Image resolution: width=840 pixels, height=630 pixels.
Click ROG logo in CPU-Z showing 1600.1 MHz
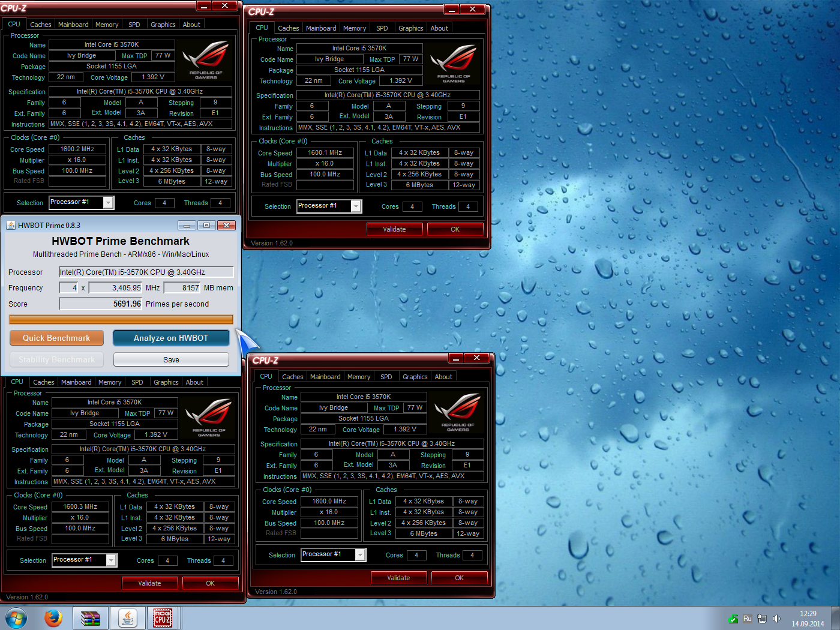454,63
